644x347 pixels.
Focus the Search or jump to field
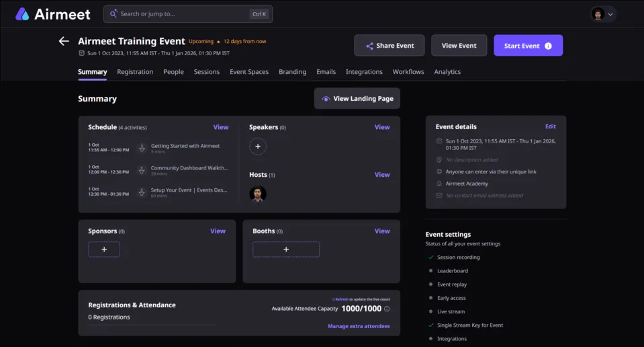click(x=188, y=14)
